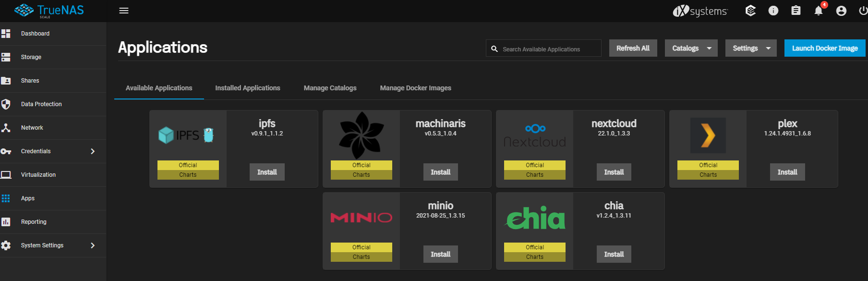Click the Nextcloud app logo
This screenshot has width=868, height=281.
[x=535, y=135]
